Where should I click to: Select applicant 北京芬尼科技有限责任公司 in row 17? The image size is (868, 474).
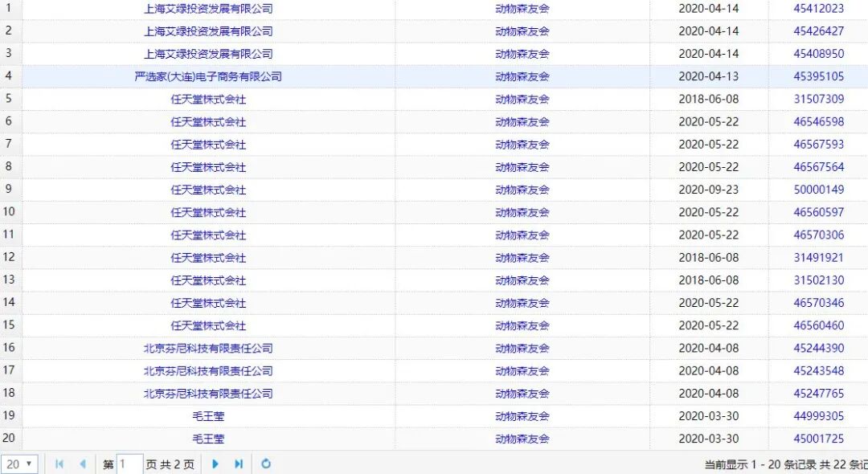click(208, 371)
